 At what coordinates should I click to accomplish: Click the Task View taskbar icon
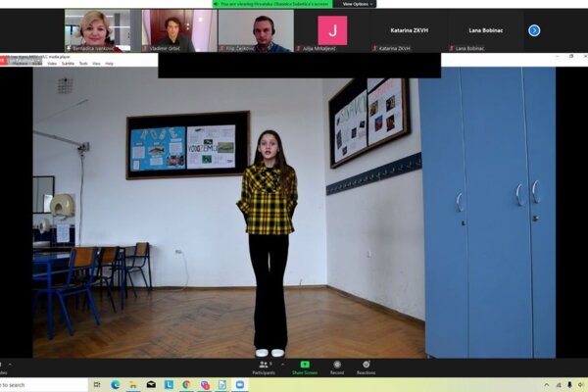[x=97, y=385]
